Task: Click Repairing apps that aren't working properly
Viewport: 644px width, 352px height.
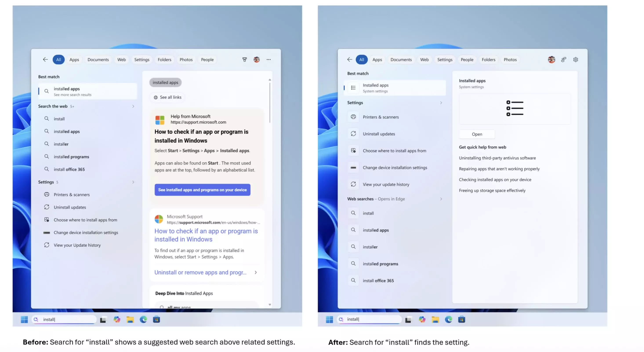Action: 499,169
